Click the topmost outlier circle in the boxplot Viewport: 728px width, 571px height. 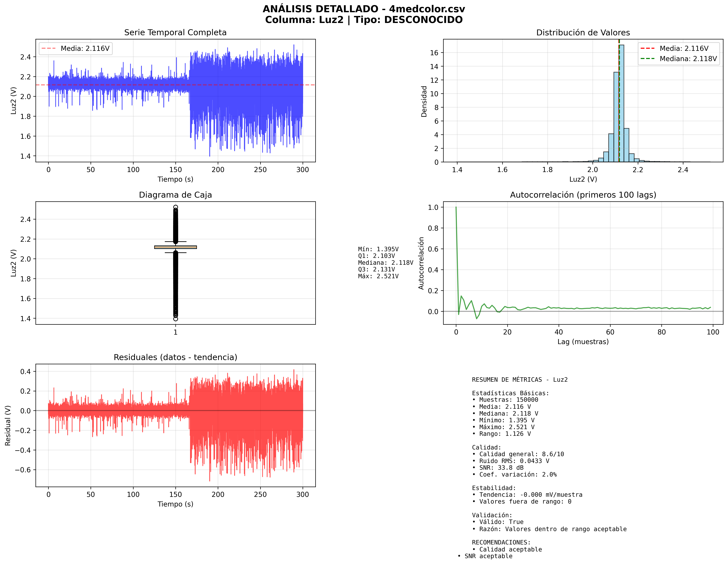point(175,207)
